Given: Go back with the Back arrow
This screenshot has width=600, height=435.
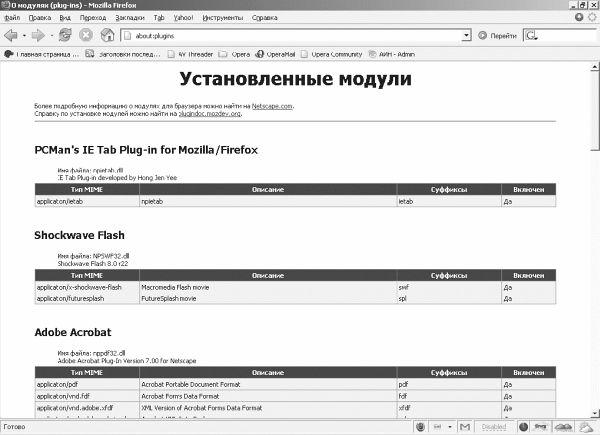Looking at the screenshot, I should pos(11,36).
